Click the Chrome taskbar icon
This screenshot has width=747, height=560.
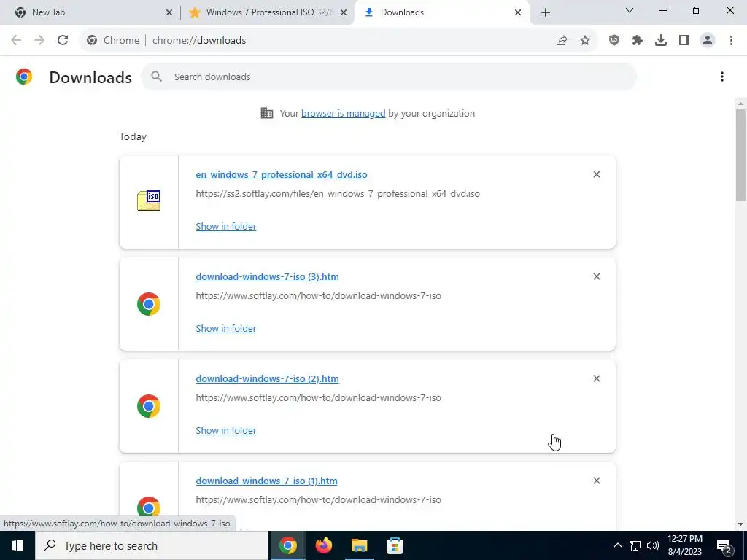click(287, 545)
